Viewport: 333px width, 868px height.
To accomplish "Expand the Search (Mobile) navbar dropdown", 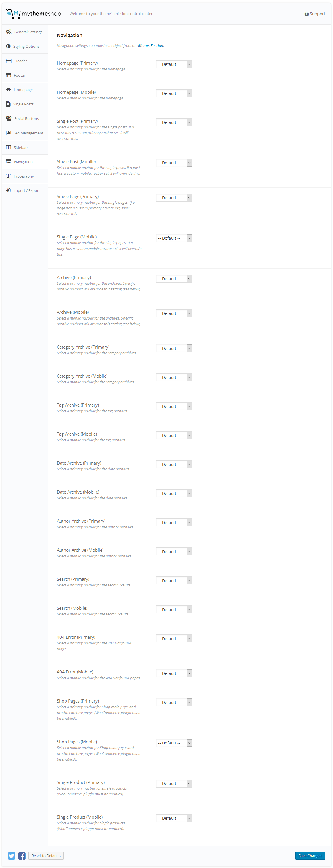I will (174, 610).
